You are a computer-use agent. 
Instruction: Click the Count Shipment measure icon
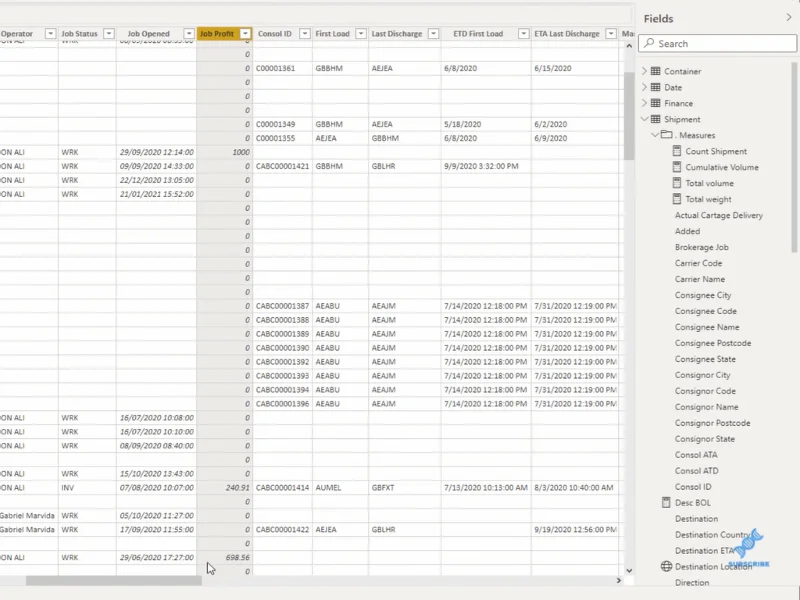pyautogui.click(x=677, y=151)
